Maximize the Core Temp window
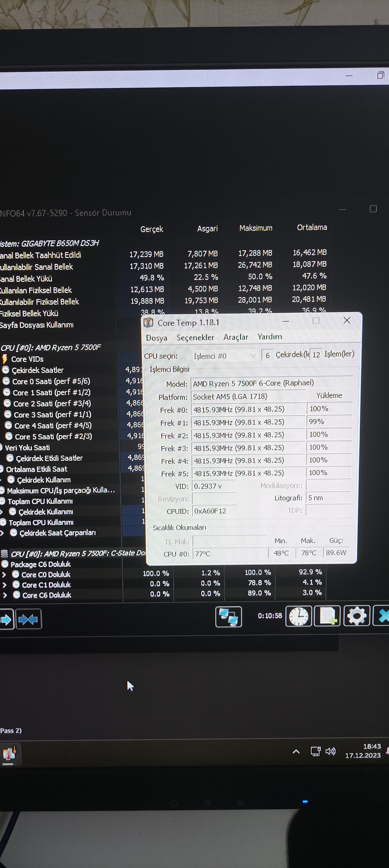389x868 pixels. 316,321
